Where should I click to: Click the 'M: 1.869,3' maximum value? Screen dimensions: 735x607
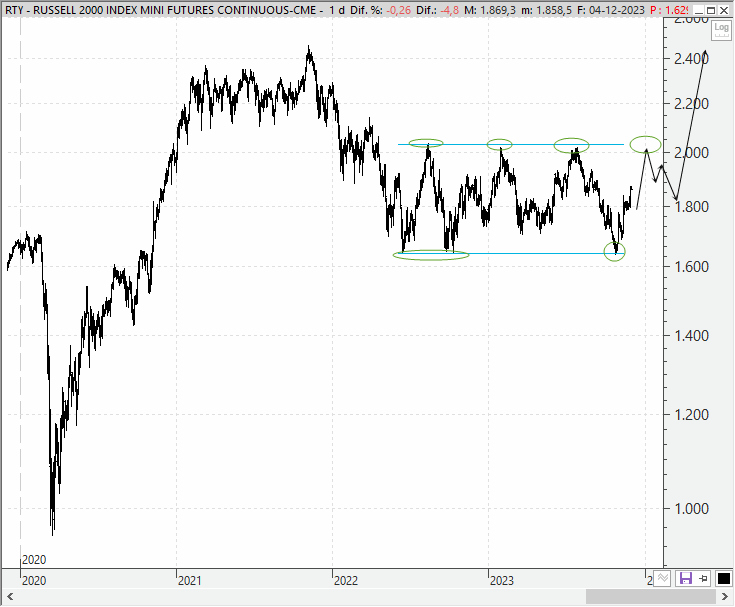(490, 10)
